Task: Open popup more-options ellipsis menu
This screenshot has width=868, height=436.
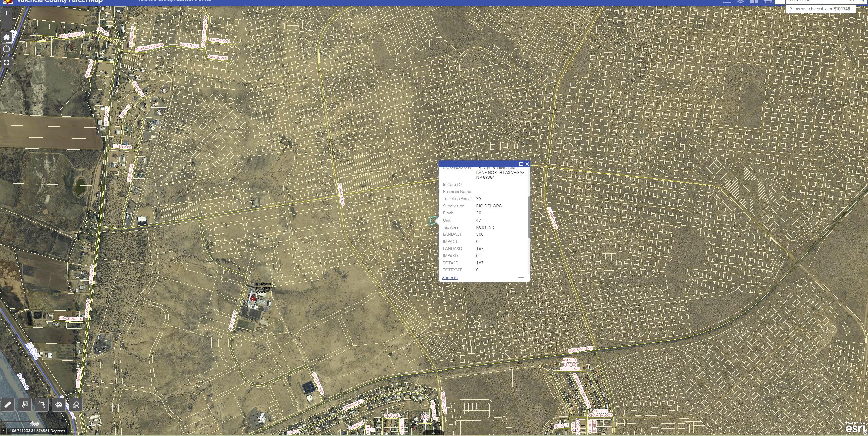Action: (521, 278)
